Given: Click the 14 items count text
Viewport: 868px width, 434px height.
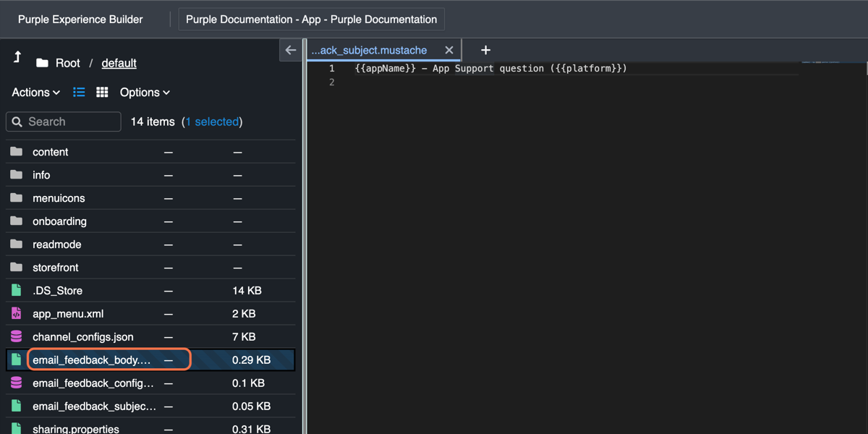Looking at the screenshot, I should point(153,122).
